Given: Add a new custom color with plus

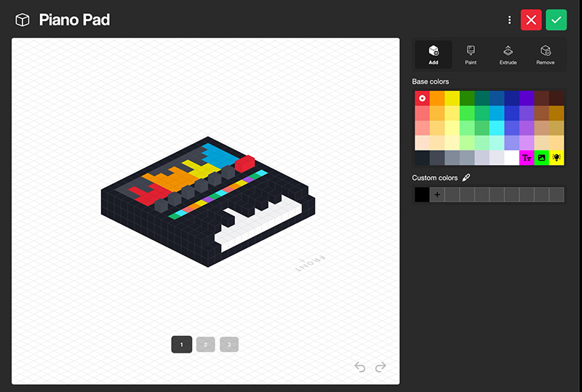Looking at the screenshot, I should pyautogui.click(x=437, y=194).
